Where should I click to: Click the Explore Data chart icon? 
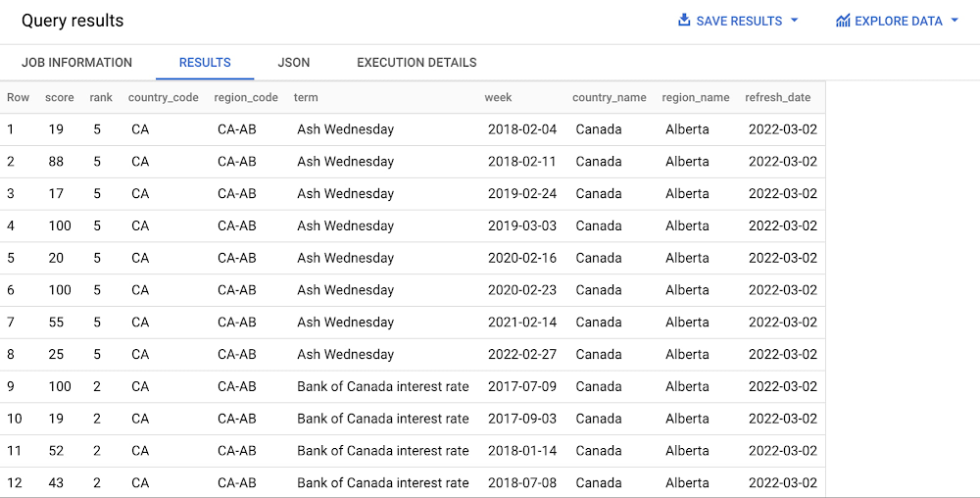843,21
